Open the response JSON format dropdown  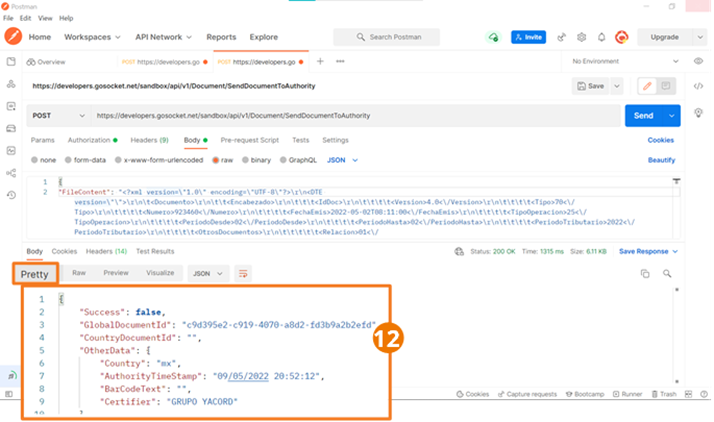(x=208, y=274)
